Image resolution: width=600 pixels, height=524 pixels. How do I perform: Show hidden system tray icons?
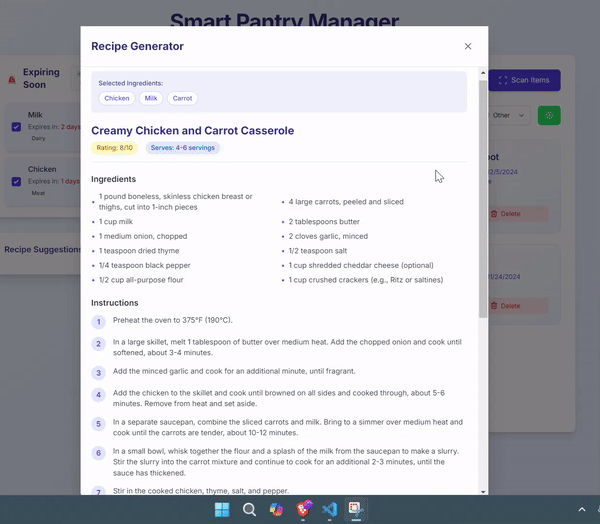coord(582,509)
